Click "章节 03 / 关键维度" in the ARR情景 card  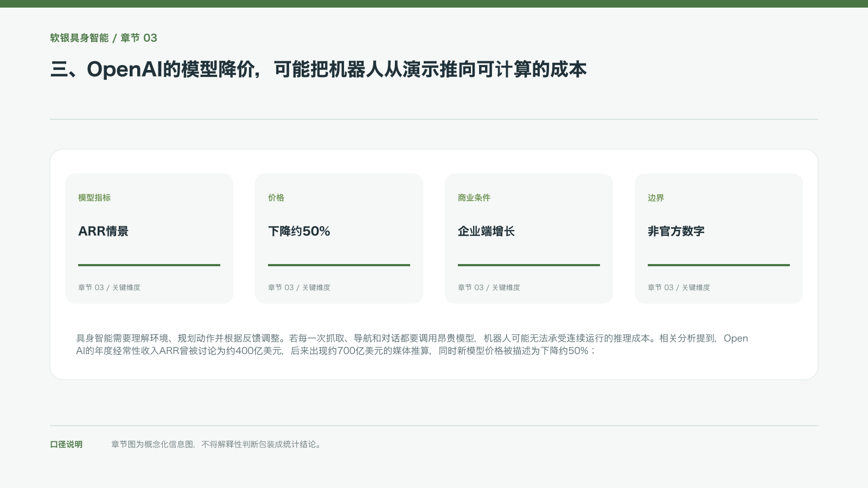[109, 287]
